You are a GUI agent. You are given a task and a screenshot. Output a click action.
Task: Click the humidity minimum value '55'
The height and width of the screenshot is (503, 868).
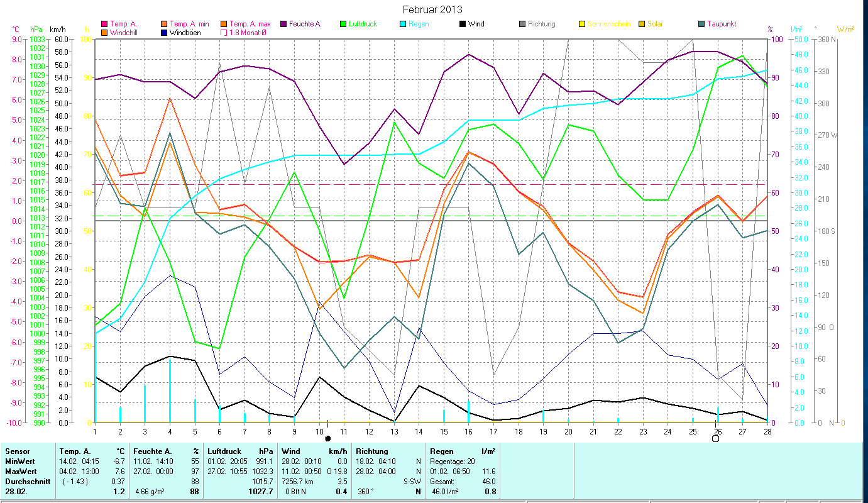point(195,462)
